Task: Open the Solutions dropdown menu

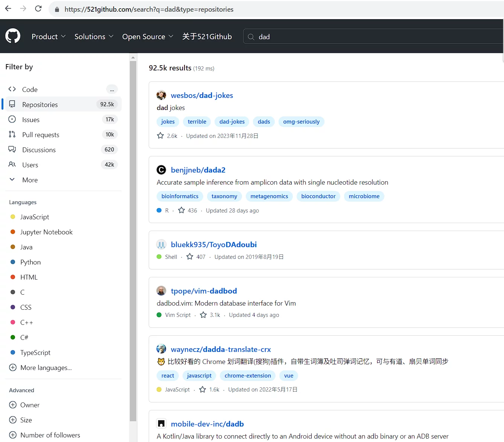Action: pos(94,37)
